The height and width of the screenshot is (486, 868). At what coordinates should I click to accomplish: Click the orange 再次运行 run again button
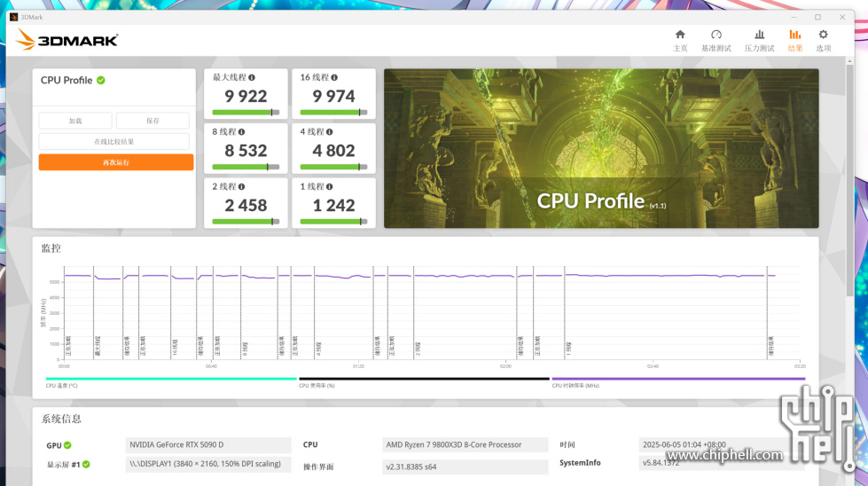pos(116,162)
